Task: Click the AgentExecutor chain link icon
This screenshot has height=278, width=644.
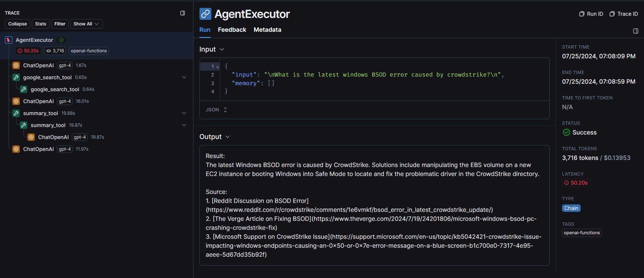Action: coord(205,14)
